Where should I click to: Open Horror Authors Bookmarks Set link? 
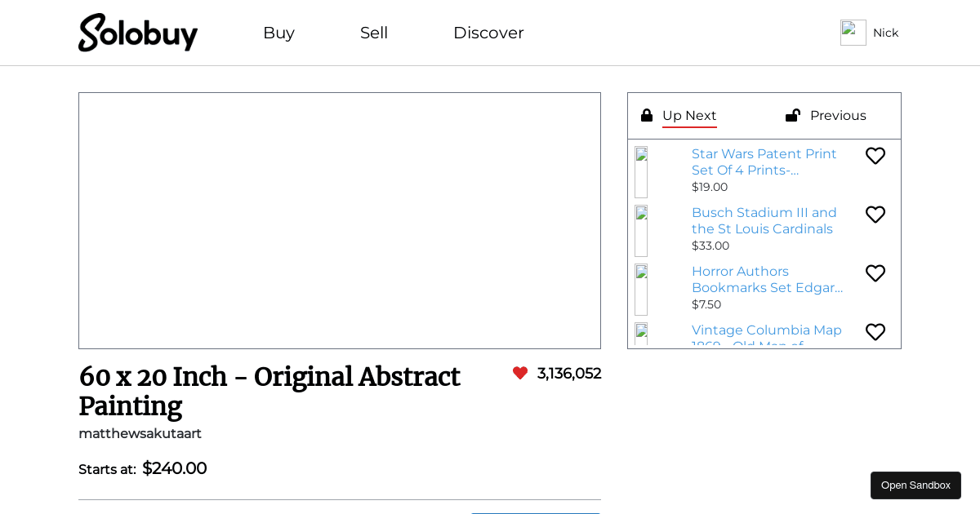[768, 279]
